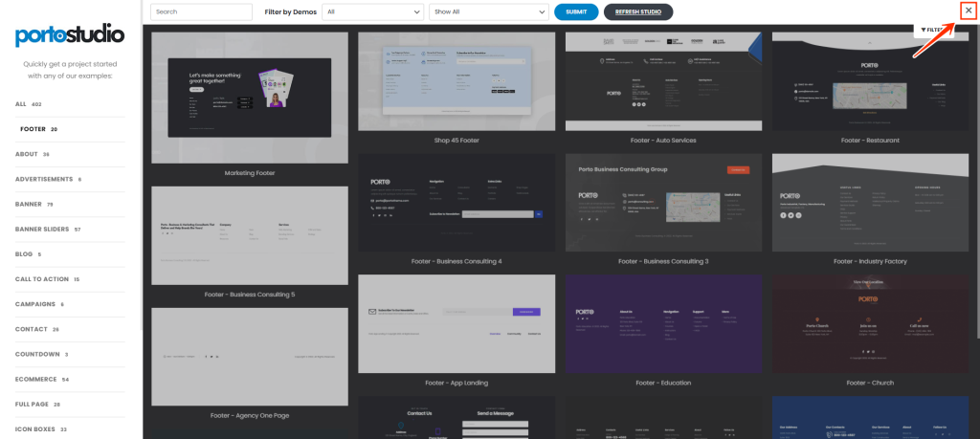This screenshot has width=980, height=439.
Task: Open the Filter by Demos 'All' dropdown
Action: click(372, 11)
